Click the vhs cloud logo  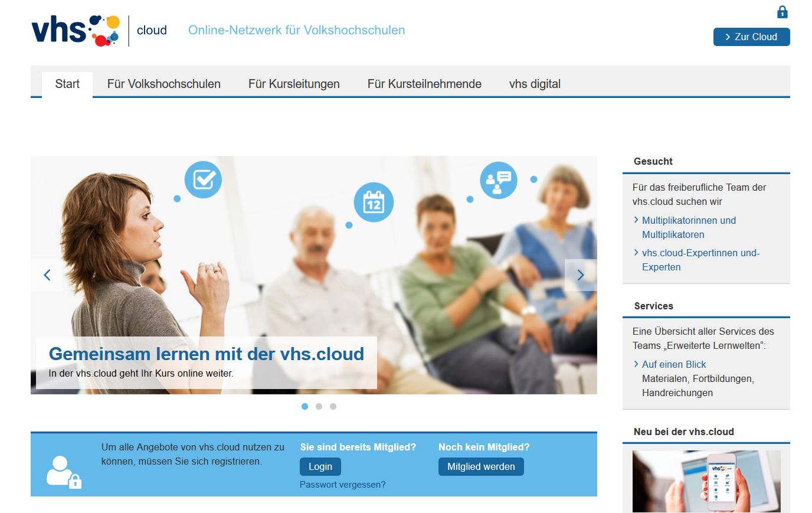pyautogui.click(x=99, y=31)
